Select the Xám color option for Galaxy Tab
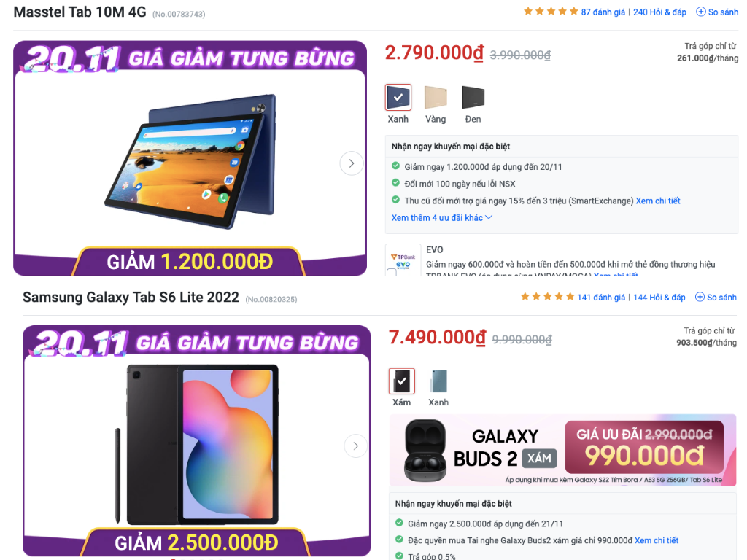 coord(402,381)
